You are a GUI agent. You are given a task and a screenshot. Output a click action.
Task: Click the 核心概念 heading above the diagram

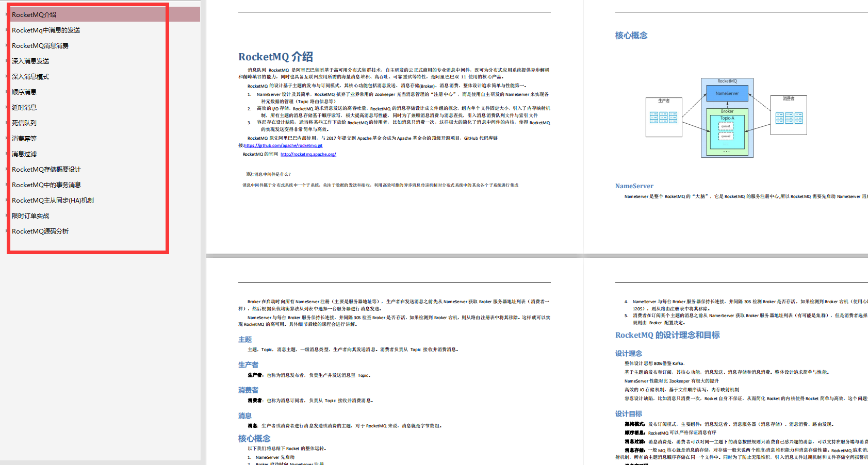tap(631, 36)
